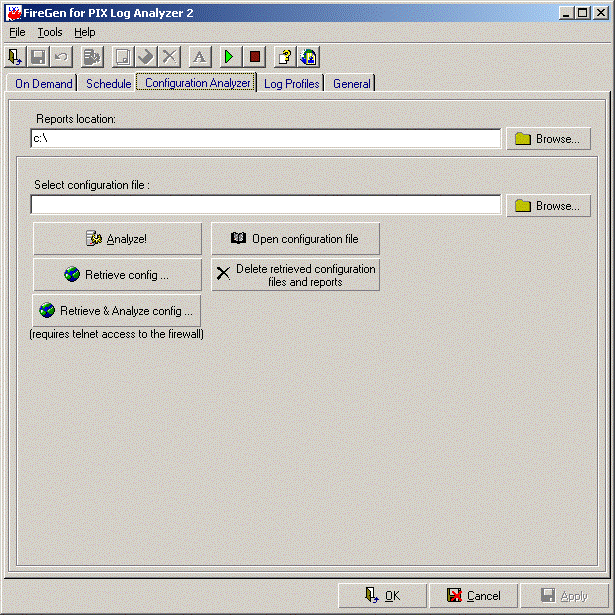Select the Configuration Analyzer tab
Screen dimensions: 615x615
tap(197, 82)
